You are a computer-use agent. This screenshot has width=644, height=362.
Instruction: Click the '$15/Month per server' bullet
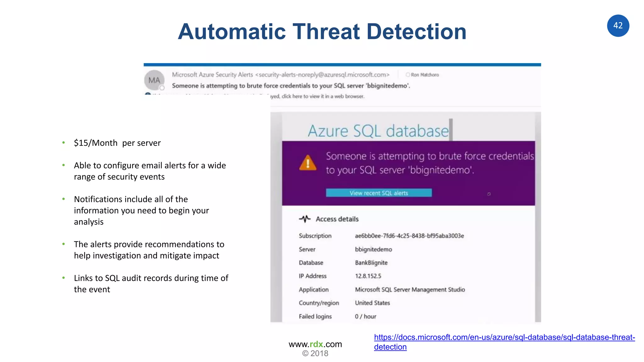117,143
